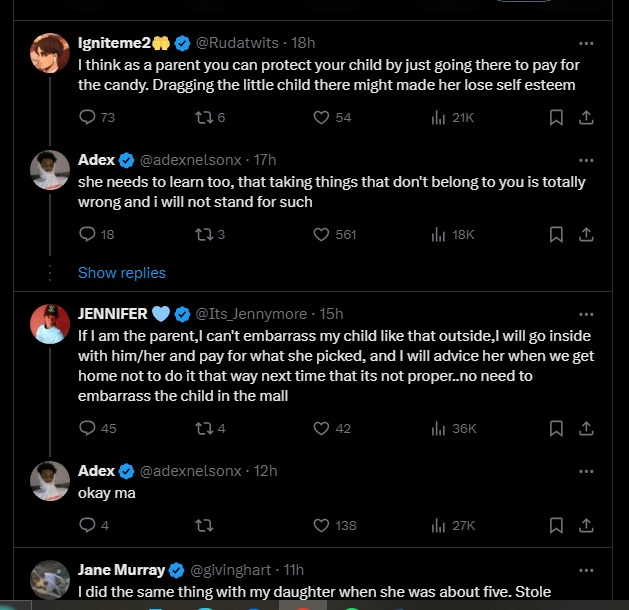Click Jane Murray's profile picture

pos(49,578)
